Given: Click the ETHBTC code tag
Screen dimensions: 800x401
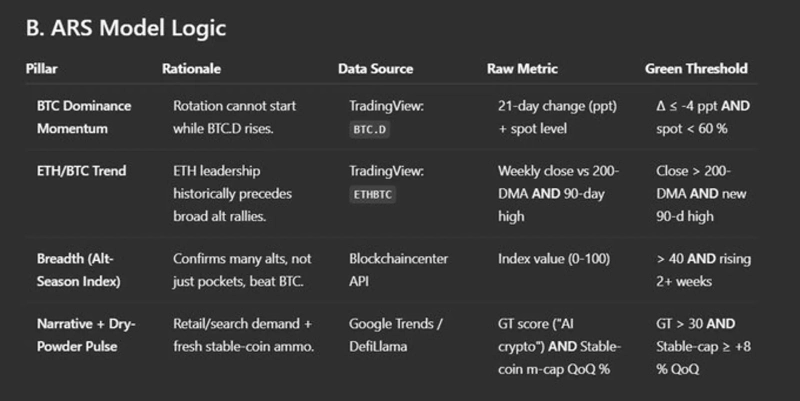Looking at the screenshot, I should pos(375,196).
